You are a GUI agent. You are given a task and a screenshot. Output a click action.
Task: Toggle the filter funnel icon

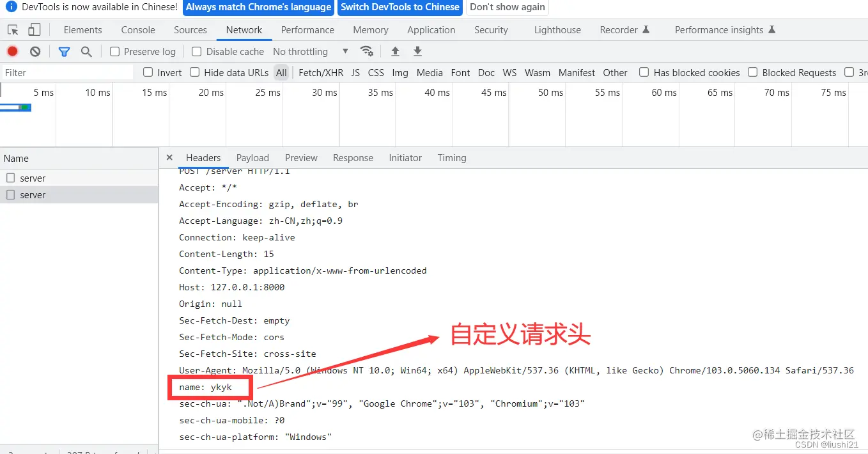[x=64, y=52]
